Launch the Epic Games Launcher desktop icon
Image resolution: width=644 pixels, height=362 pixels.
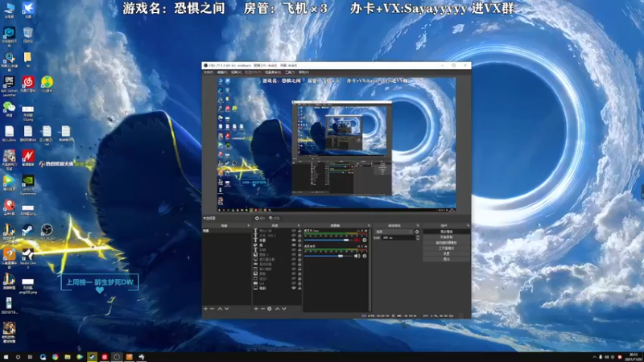click(9, 85)
